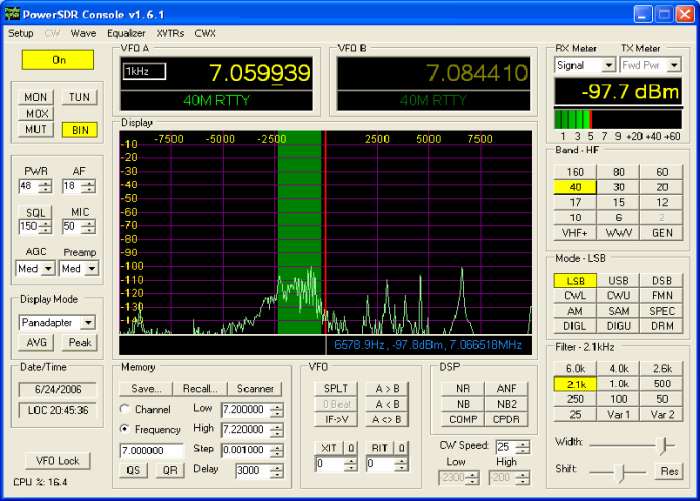Switch mode to DIGU

(618, 326)
